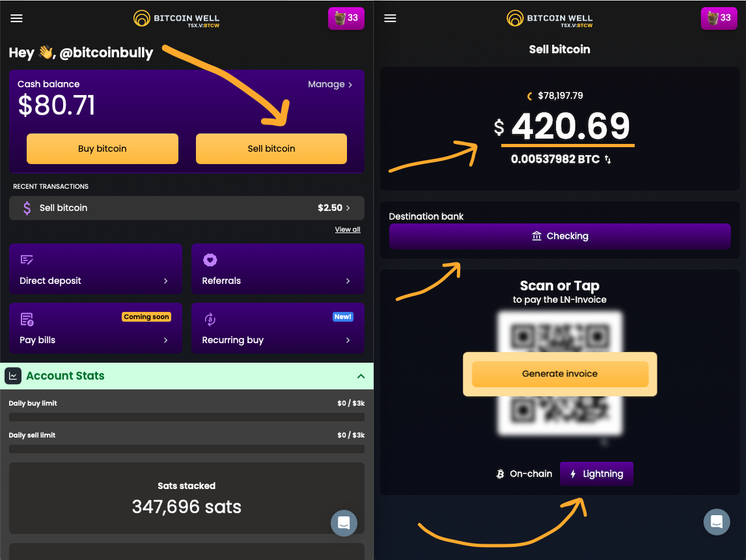
Task: Open the Direct deposit tile
Action: coord(96,269)
